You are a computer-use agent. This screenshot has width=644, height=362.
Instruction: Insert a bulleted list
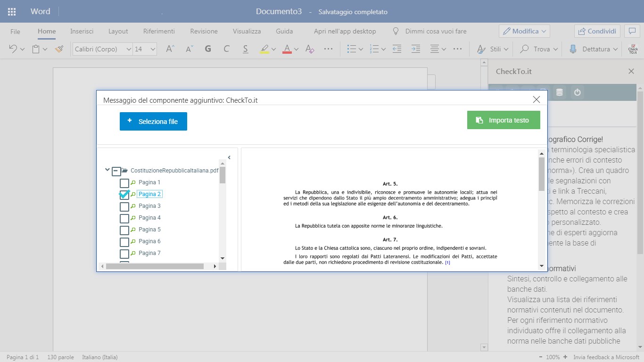(x=351, y=49)
